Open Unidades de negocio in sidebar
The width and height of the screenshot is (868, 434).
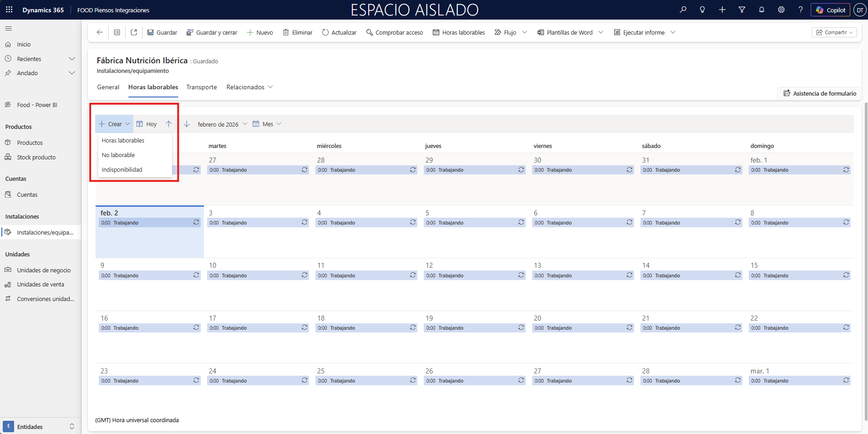point(44,270)
